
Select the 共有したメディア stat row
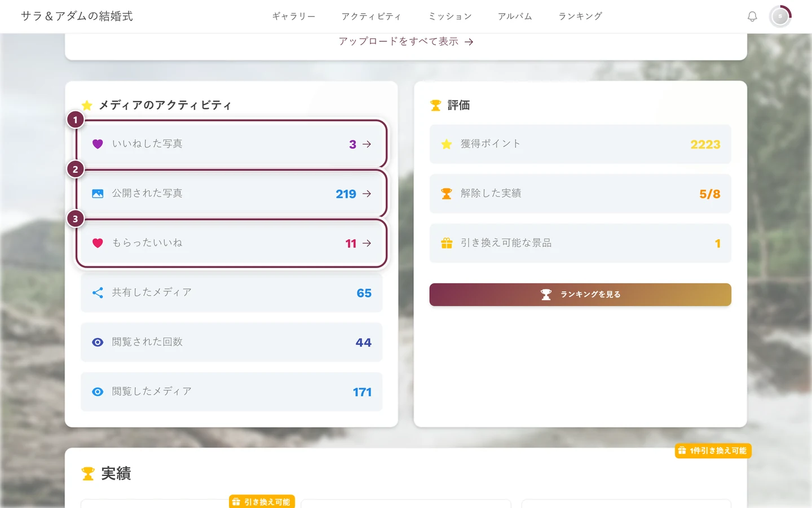[x=232, y=292]
